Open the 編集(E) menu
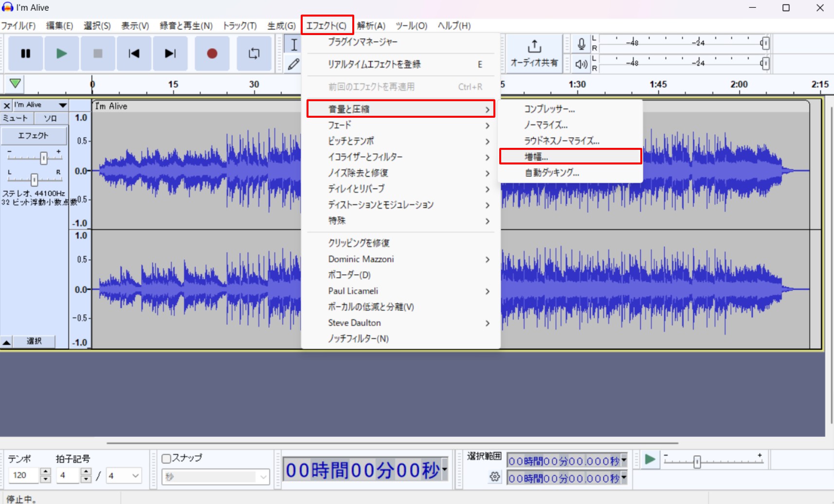 (x=59, y=26)
